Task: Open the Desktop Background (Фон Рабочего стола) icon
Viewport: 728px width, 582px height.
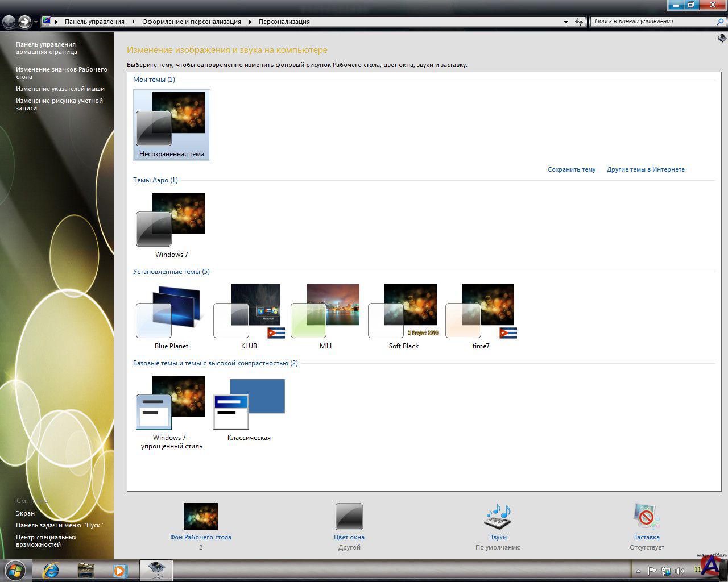Action: click(200, 517)
